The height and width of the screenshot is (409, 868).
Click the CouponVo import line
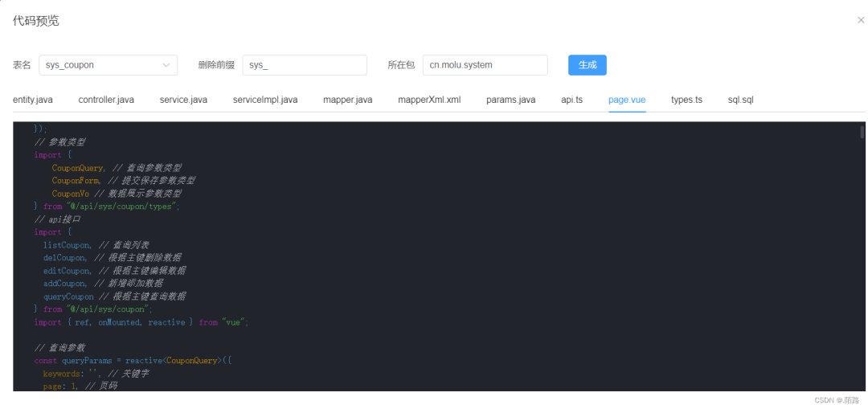117,194
